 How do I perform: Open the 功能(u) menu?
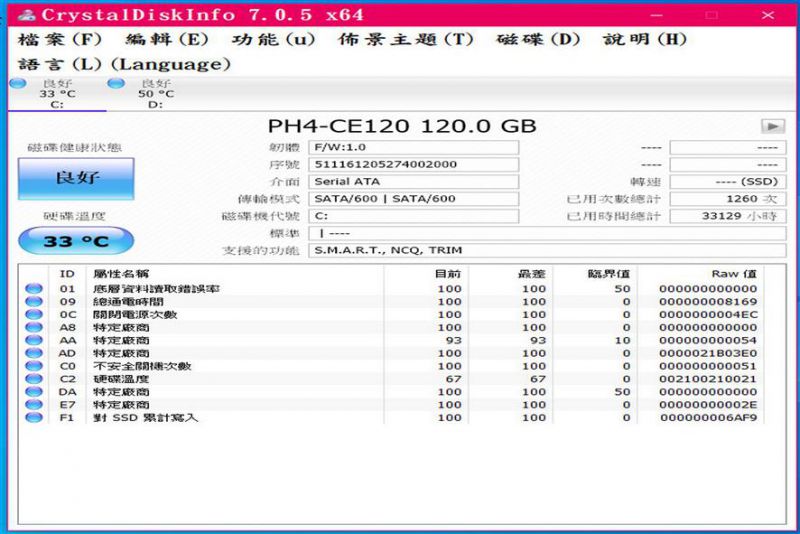click(x=273, y=39)
